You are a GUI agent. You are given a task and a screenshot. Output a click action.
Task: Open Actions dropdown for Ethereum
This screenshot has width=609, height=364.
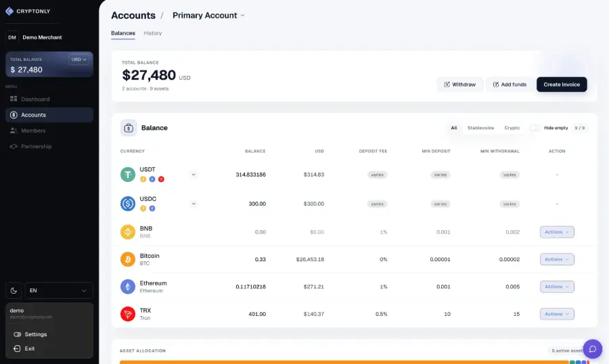557,287
